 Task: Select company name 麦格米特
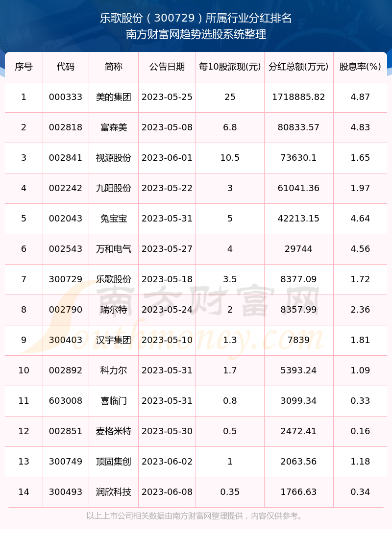tap(114, 431)
